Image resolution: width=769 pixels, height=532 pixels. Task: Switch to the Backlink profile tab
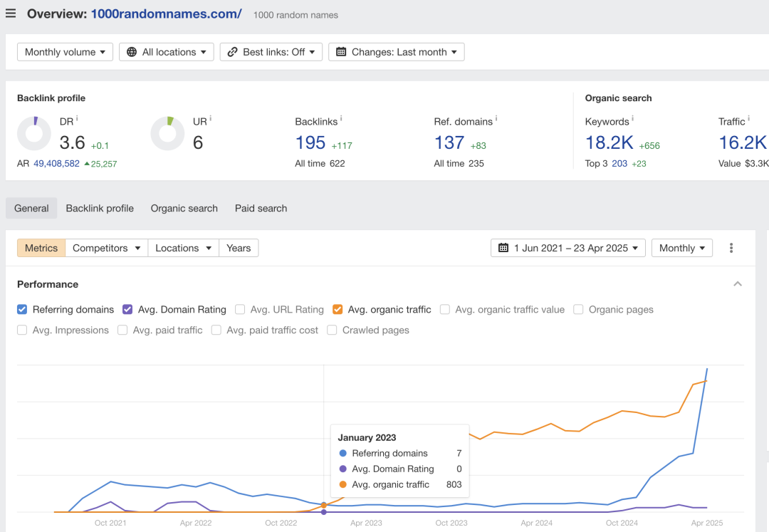pos(100,209)
